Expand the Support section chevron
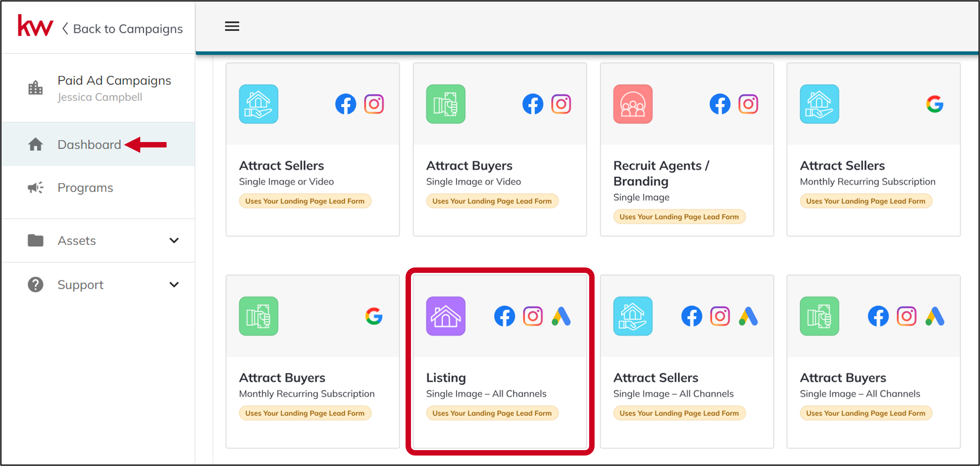This screenshot has height=466, width=980. pos(174,284)
